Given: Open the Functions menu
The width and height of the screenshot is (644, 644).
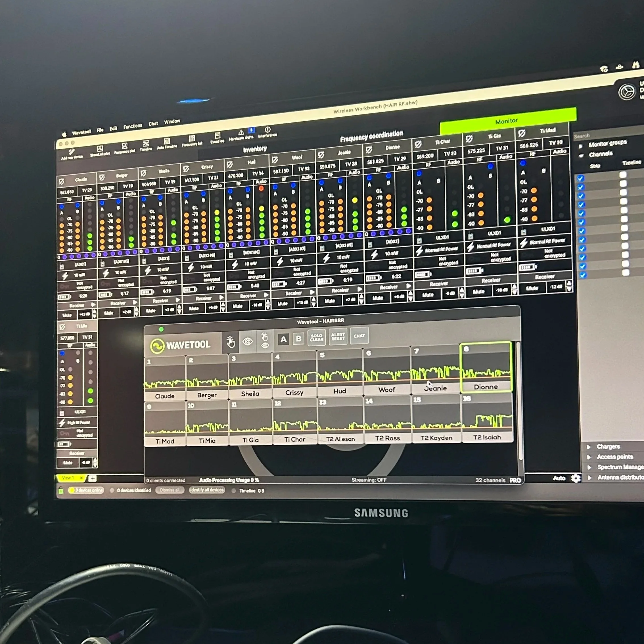Looking at the screenshot, I should 132,126.
